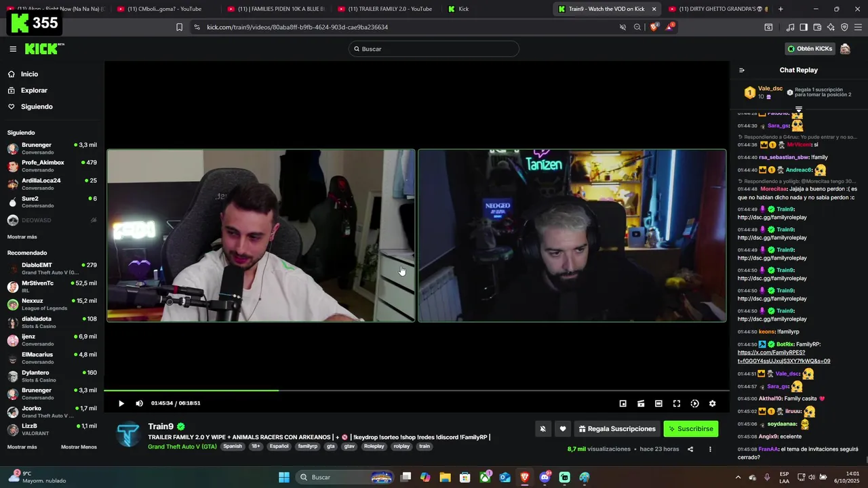Click the Regala Suscripciones button

[x=617, y=428]
